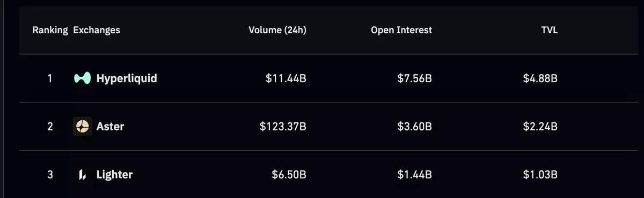Viewport: 644px width, 198px height.
Task: Select Hyperliquid's $11.44B volume cell
Action: pos(286,78)
